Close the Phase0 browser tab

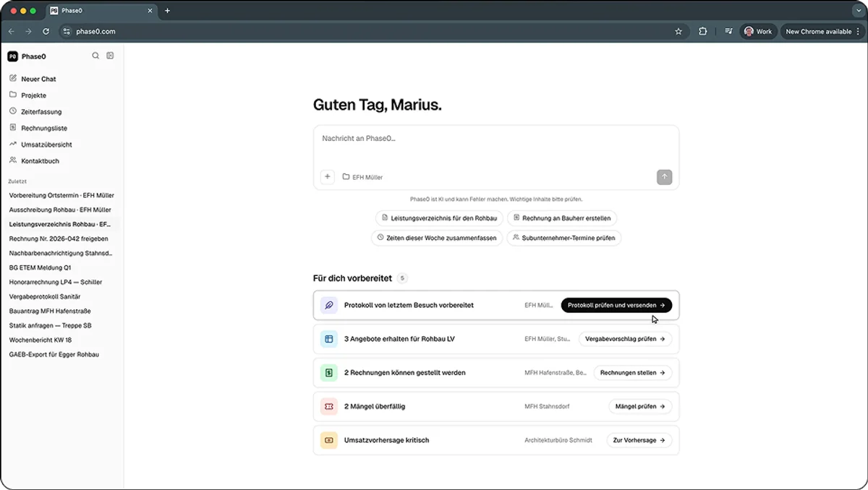pyautogui.click(x=150, y=11)
